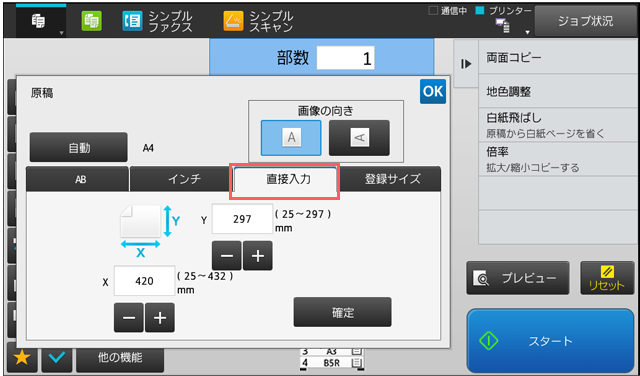Switch to the AB size tab

coord(78,179)
